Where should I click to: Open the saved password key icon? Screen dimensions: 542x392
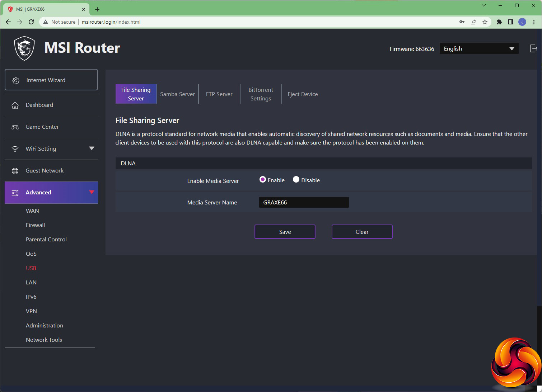(462, 22)
